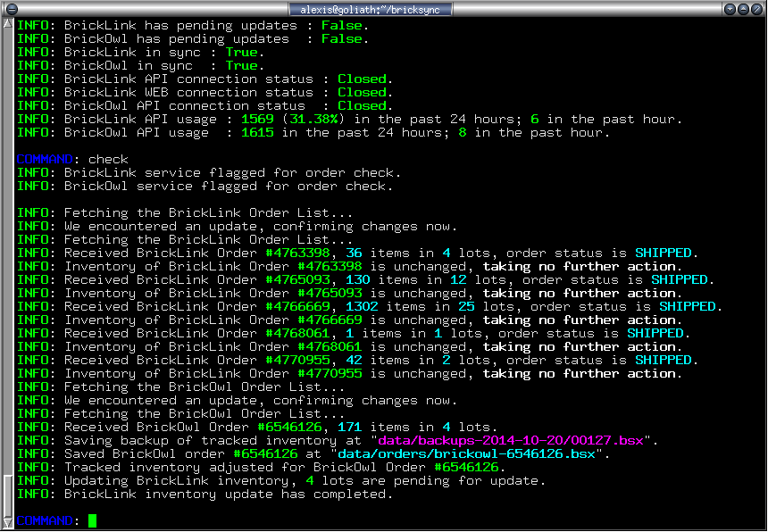Click the rightmost title bar button
Screen dimensions: 768x532
tap(758, 9)
